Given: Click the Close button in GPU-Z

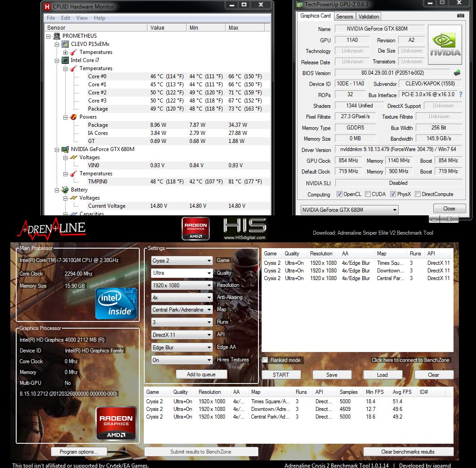Looking at the screenshot, I should [x=449, y=209].
